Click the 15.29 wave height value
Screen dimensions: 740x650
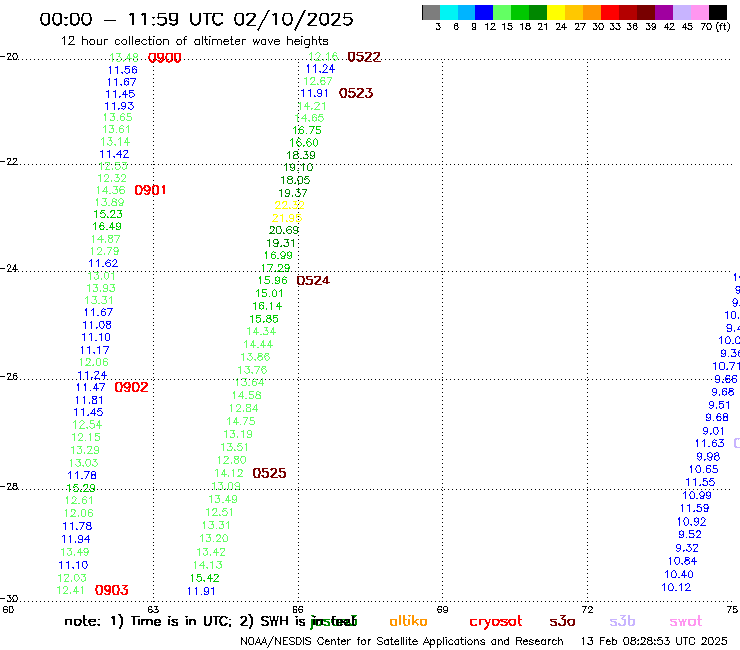point(81,488)
